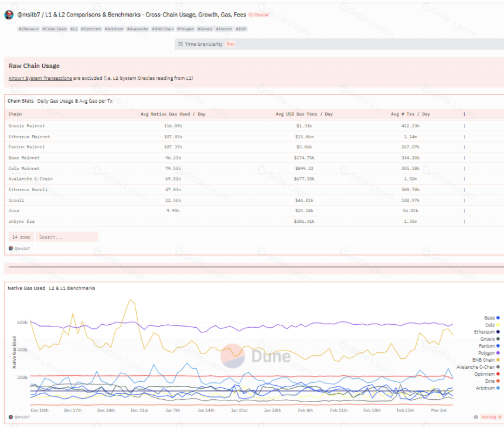
Task: Click the 14 rows count label
Action: pos(21,237)
